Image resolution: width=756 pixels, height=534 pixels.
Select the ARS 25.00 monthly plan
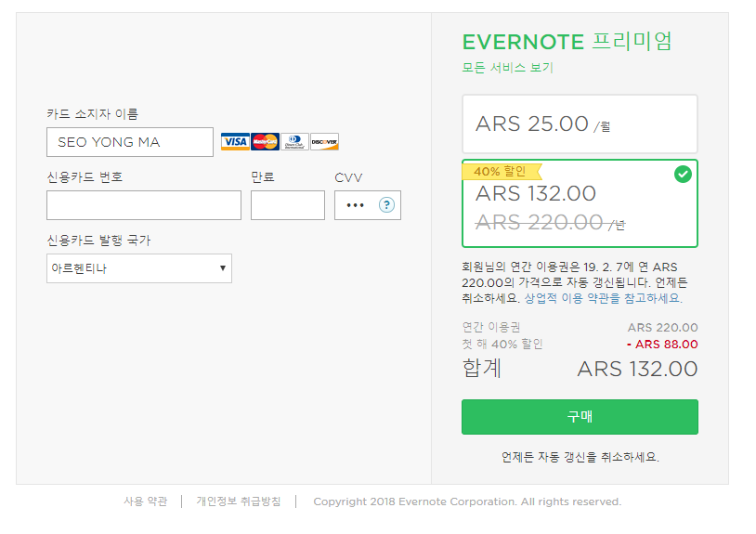click(x=580, y=124)
